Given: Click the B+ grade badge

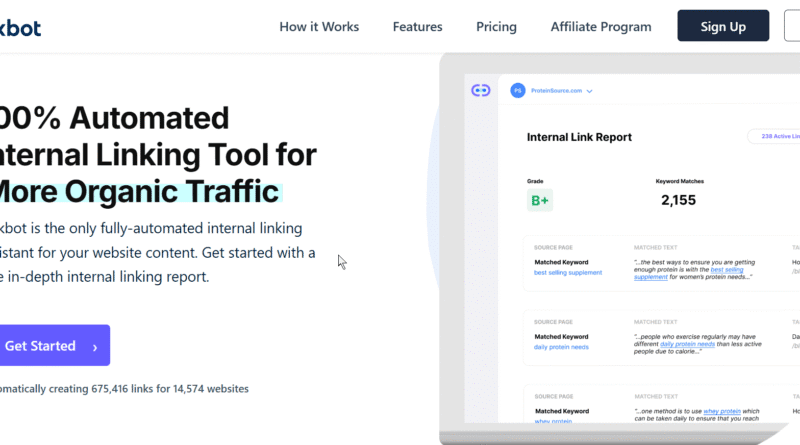Looking at the screenshot, I should 539,200.
